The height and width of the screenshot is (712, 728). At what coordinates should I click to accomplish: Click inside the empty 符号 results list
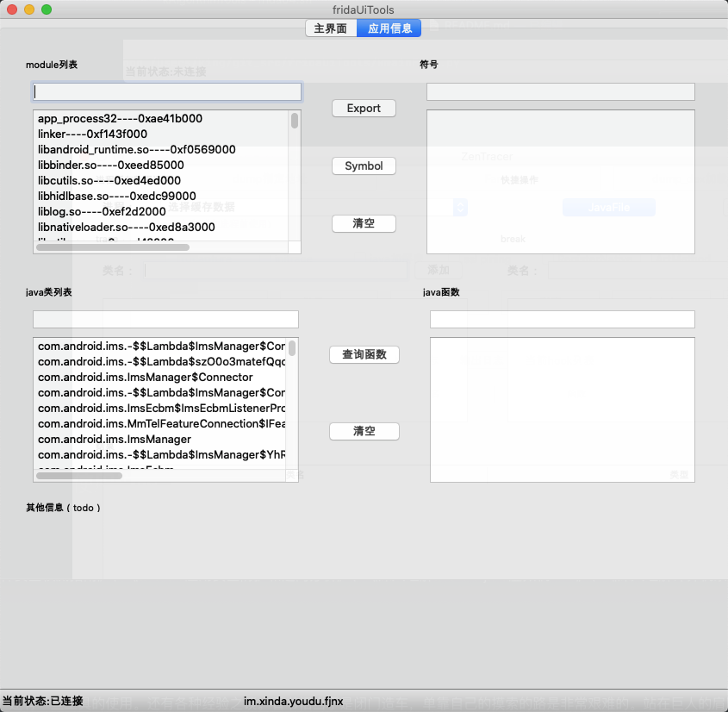(560, 182)
